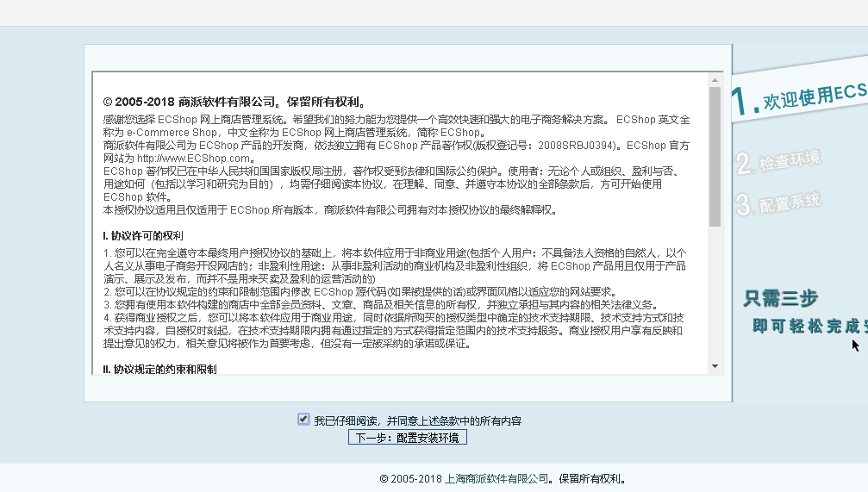Click the scrollbar up arrow in license box
Screen dimensions: 868x492
[x=715, y=80]
